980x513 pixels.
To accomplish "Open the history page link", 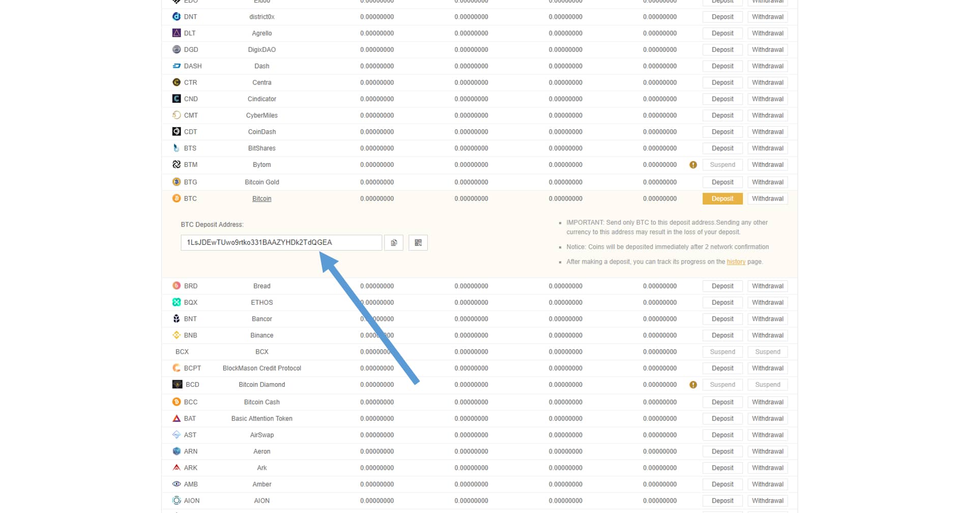I will point(736,262).
